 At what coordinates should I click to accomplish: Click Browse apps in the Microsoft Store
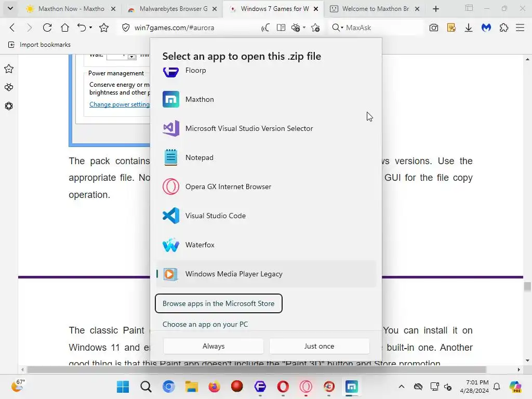tap(219, 303)
